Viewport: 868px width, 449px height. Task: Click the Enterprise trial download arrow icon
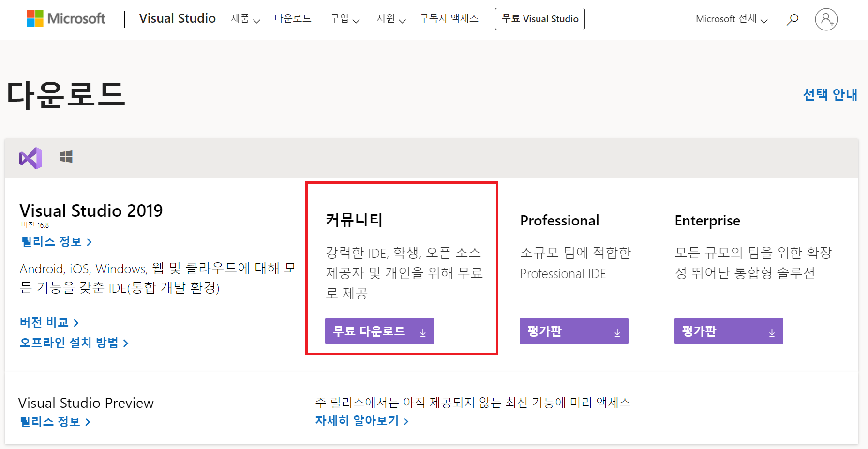[772, 332]
